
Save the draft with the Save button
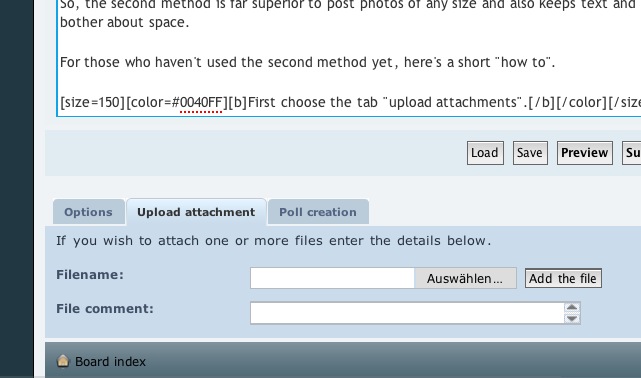coord(530,153)
